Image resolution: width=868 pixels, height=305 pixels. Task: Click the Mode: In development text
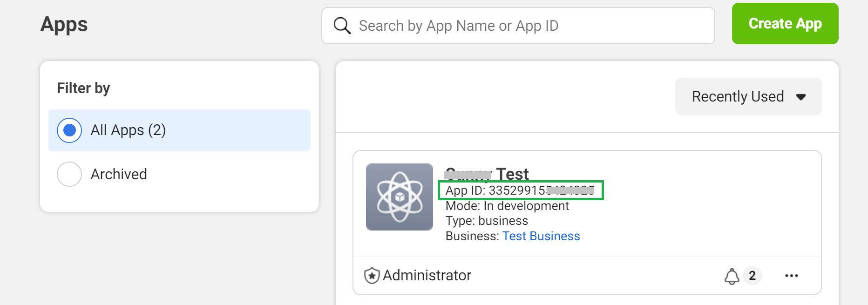[507, 206]
